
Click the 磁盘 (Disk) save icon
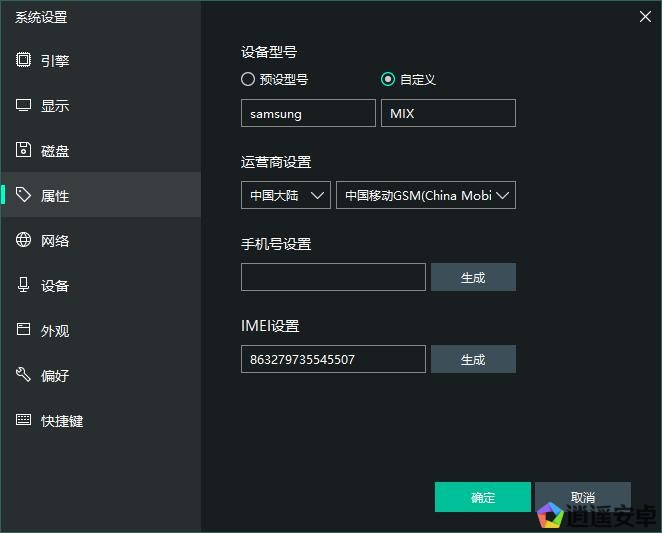click(24, 150)
